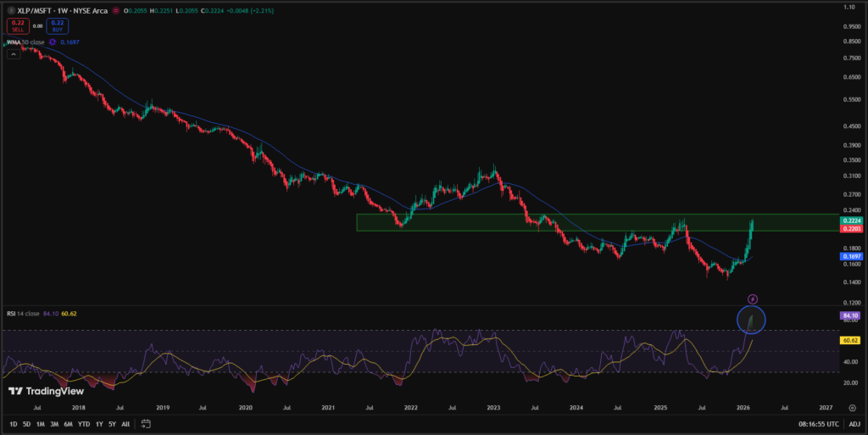Select the green support zone rectangle

pyautogui.click(x=598, y=222)
